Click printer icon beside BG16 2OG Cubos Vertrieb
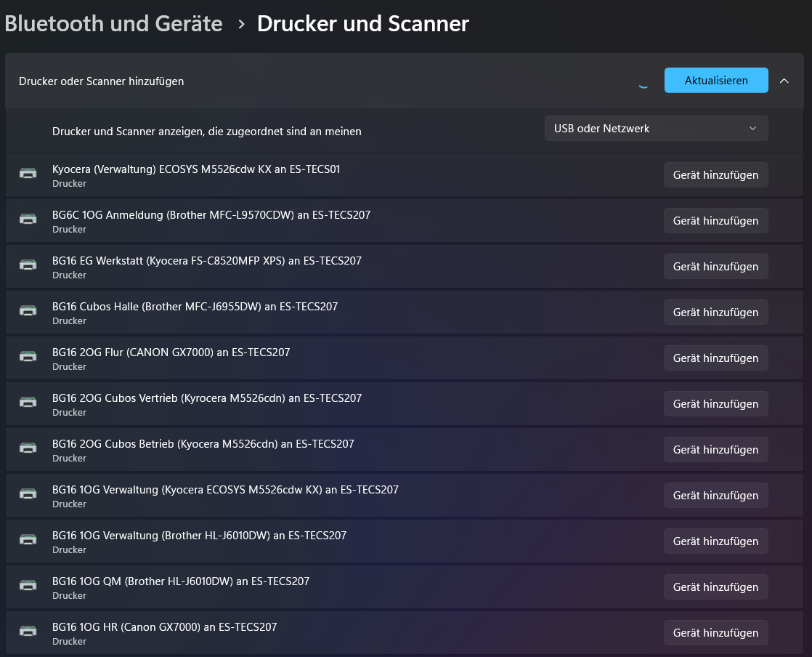The width and height of the screenshot is (812, 657). click(28, 403)
